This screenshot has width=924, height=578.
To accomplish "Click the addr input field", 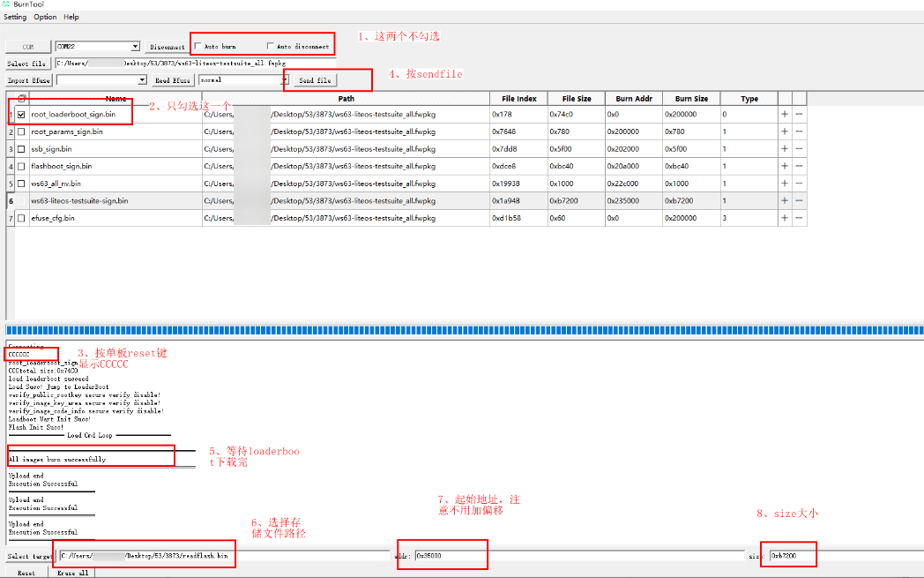I will [x=450, y=556].
